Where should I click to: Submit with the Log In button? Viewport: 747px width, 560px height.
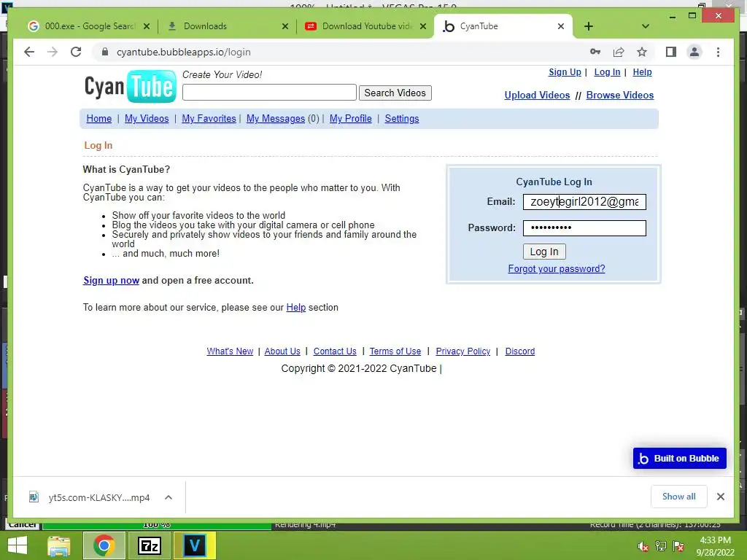(x=544, y=252)
